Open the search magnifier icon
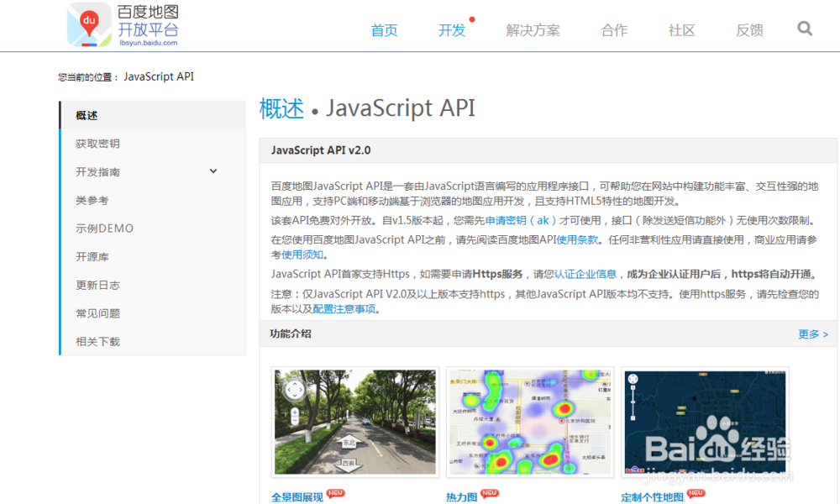The image size is (840, 504). (804, 28)
